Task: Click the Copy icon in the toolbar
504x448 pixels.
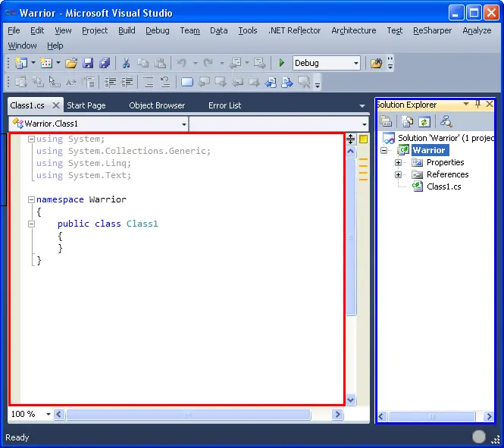Action: point(143,63)
